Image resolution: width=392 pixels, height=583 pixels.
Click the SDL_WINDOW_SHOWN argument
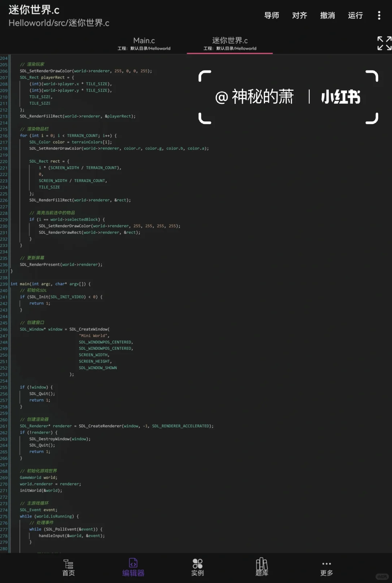click(98, 368)
